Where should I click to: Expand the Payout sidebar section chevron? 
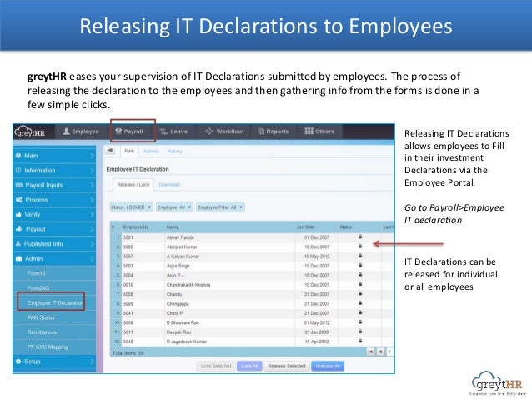(92, 229)
